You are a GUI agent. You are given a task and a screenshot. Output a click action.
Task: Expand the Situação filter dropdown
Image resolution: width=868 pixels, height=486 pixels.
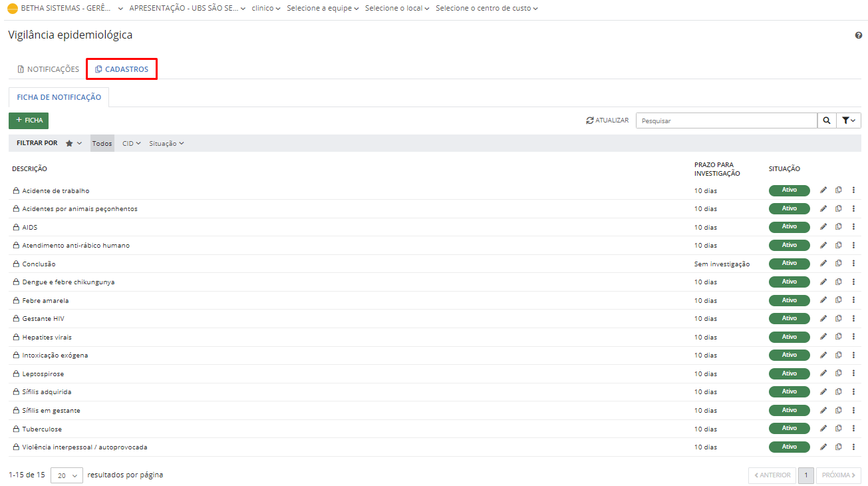click(x=166, y=143)
